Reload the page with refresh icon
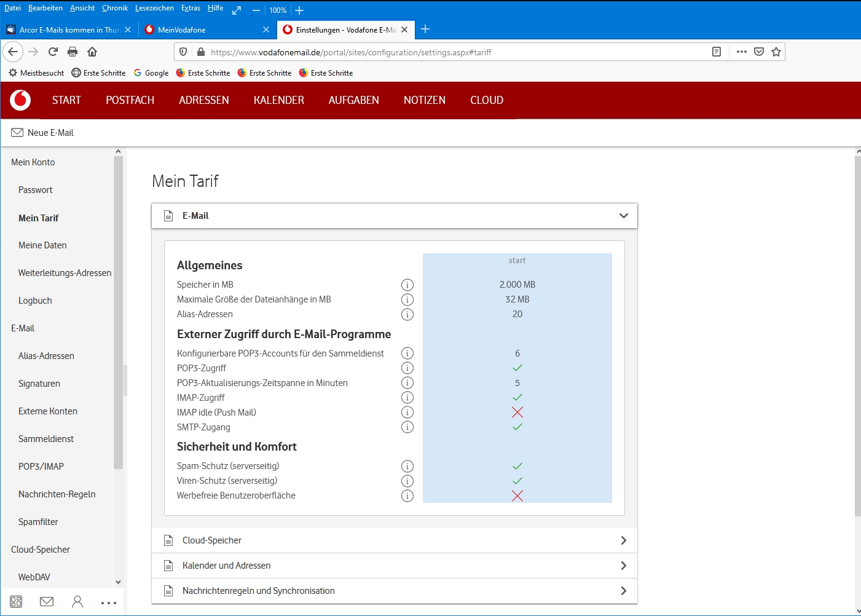Screen dimensions: 861x616 coord(53,52)
